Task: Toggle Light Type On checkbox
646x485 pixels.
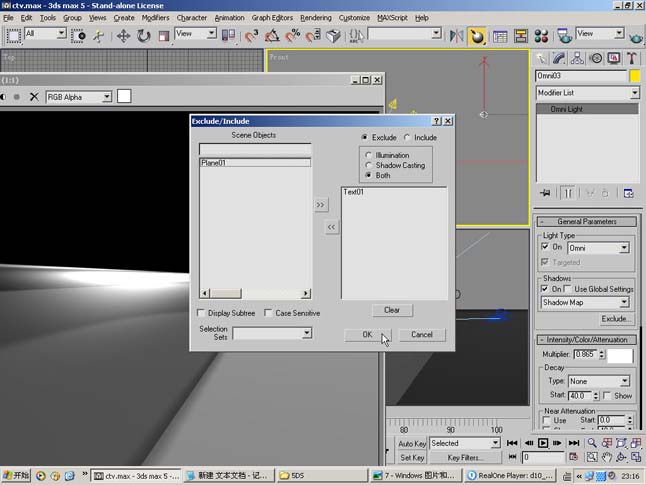Action: [545, 247]
